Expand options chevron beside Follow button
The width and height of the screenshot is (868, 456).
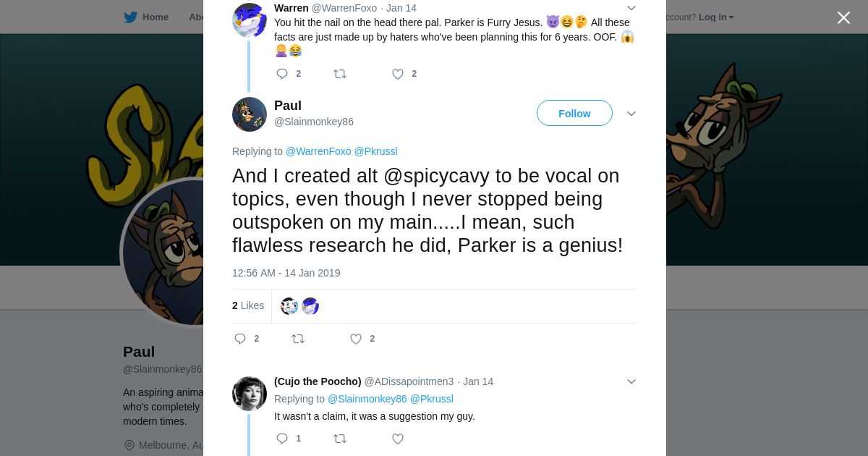(631, 114)
